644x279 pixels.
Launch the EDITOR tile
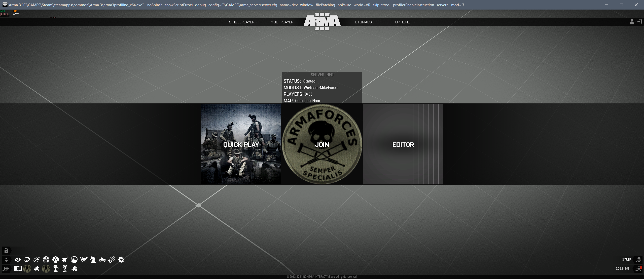click(403, 144)
